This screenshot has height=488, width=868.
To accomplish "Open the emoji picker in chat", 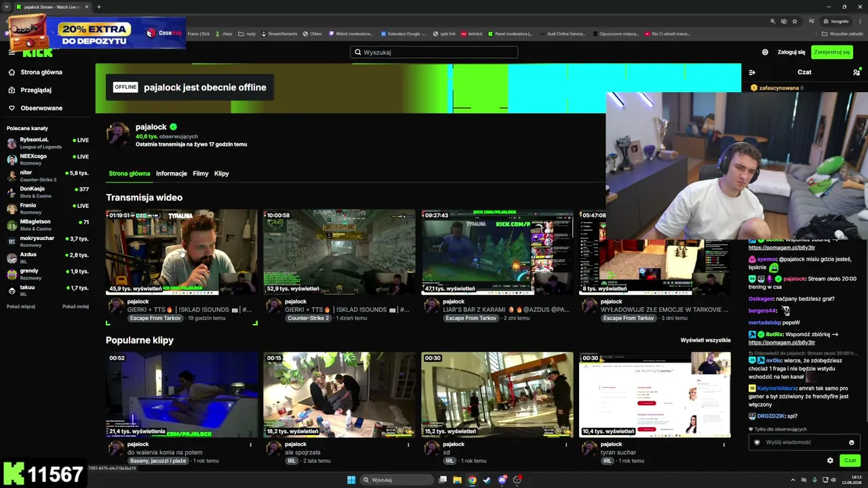I will pyautogui.click(x=852, y=443).
